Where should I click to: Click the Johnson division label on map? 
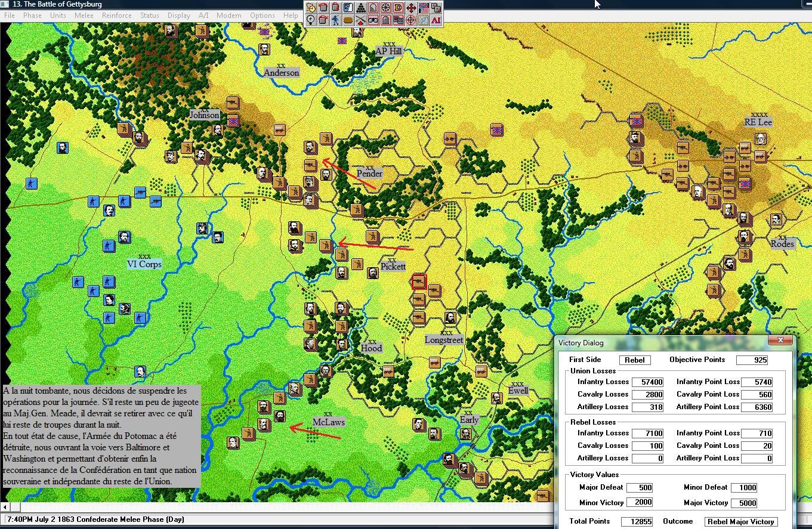[x=205, y=115]
